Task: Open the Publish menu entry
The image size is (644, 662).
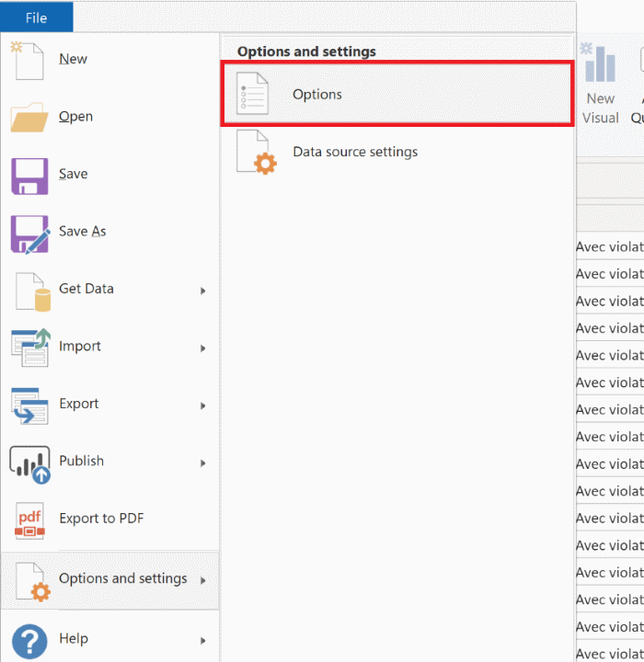Action: (109, 462)
